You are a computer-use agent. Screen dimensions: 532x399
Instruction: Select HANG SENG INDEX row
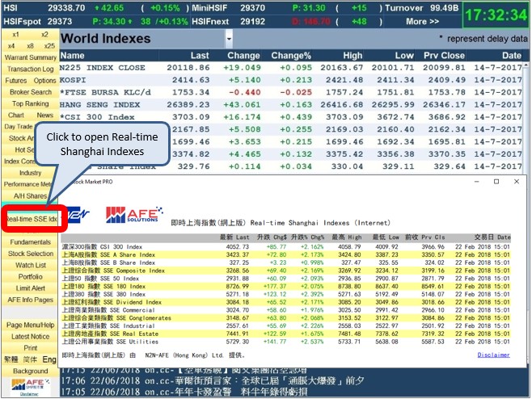[x=291, y=104]
